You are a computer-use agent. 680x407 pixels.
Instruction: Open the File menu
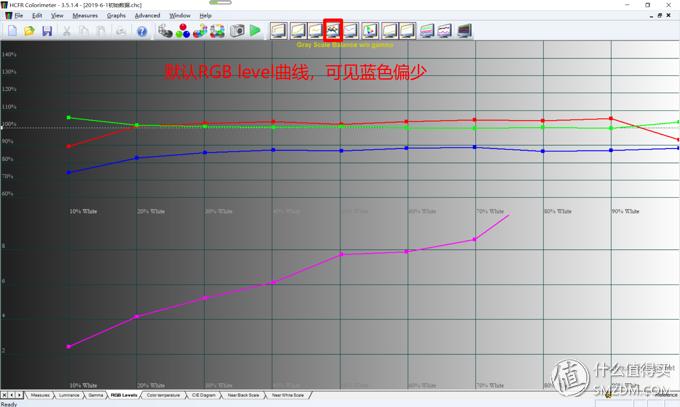coord(19,16)
